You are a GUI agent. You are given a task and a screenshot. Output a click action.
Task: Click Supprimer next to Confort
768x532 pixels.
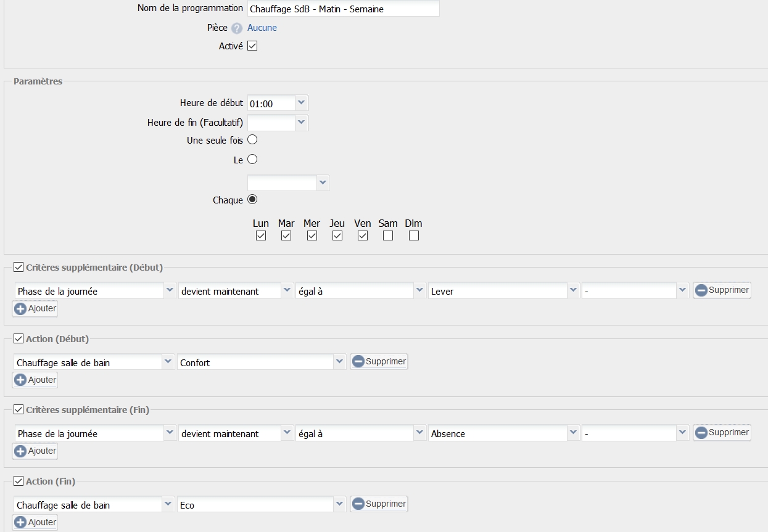click(379, 361)
